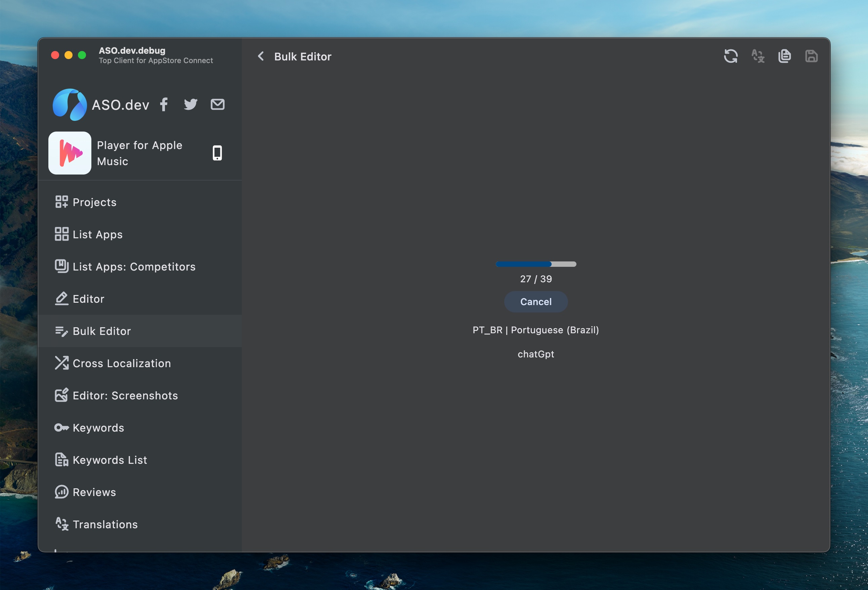Click the translation progress bar
Image resolution: width=868 pixels, height=590 pixels.
coord(535,264)
